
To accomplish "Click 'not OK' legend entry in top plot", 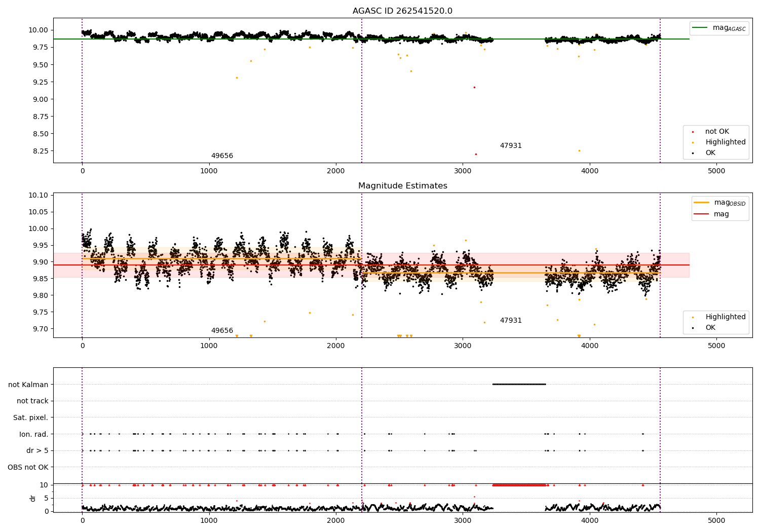I will [x=717, y=131].
